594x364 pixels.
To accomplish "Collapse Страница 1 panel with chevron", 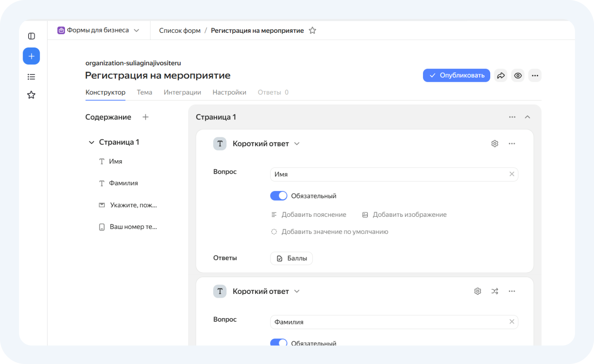I will (527, 117).
